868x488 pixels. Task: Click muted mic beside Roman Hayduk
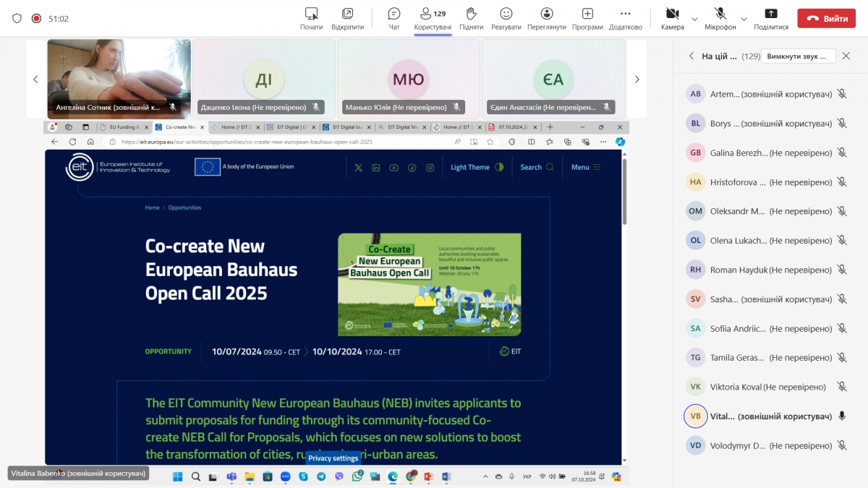pyautogui.click(x=842, y=270)
